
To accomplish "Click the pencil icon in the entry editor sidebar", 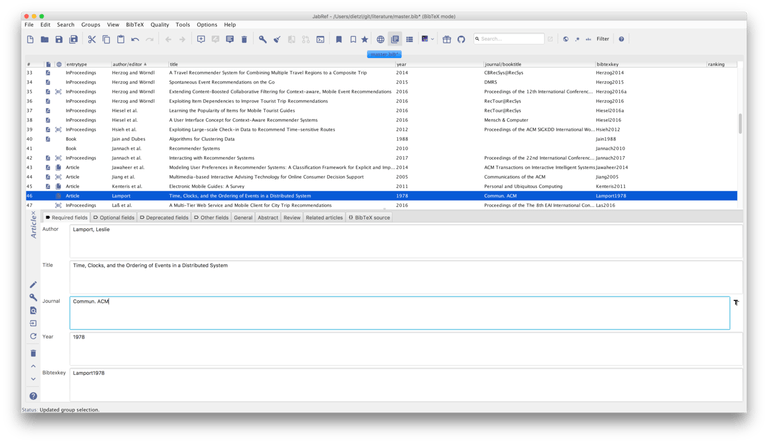I will tap(33, 284).
